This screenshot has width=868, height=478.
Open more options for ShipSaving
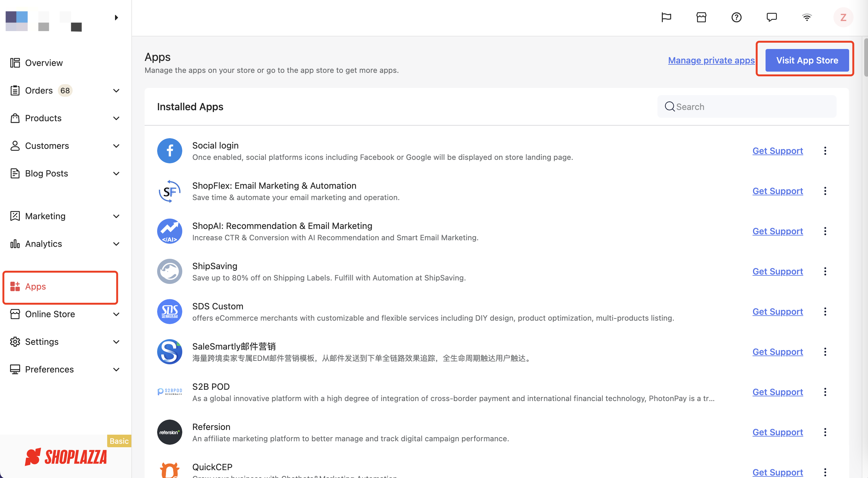coord(825,271)
